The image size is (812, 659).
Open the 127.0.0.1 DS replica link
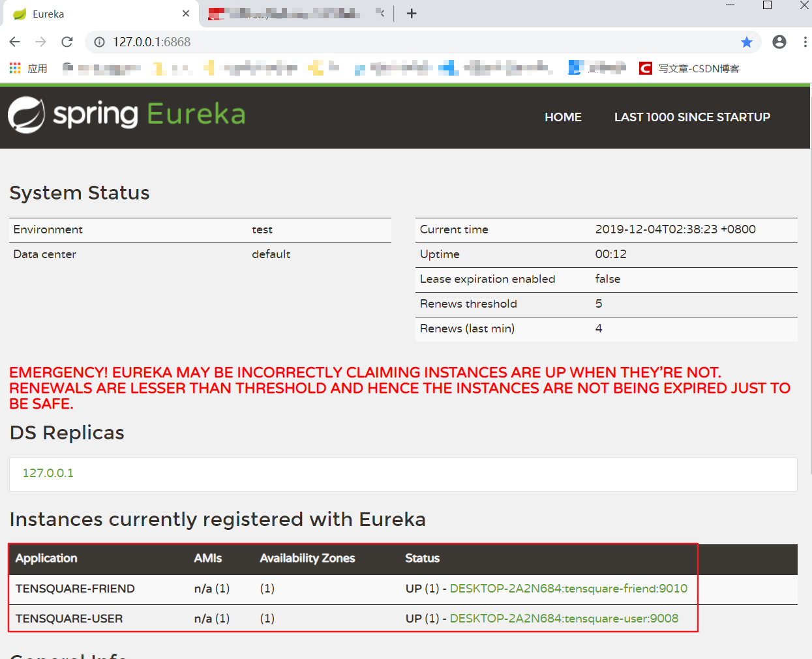(x=48, y=473)
